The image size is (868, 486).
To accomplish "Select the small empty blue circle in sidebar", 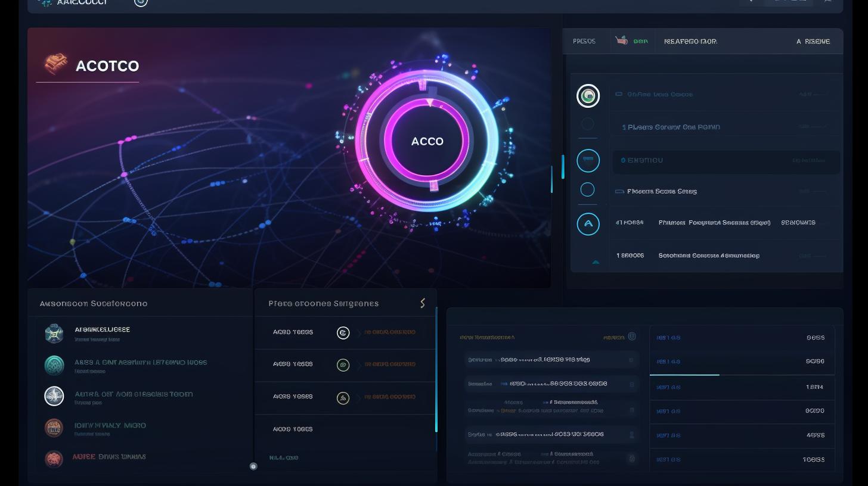I will pyautogui.click(x=587, y=189).
